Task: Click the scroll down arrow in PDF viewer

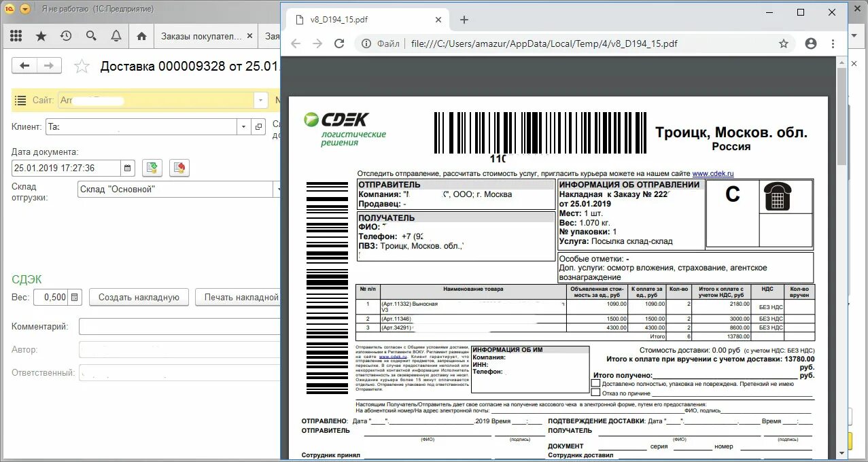Action: 841,452
